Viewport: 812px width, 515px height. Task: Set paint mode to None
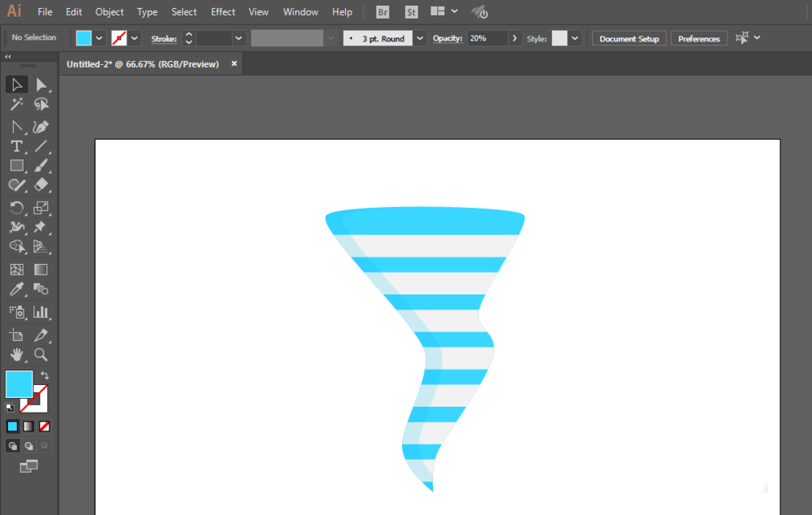coord(45,426)
